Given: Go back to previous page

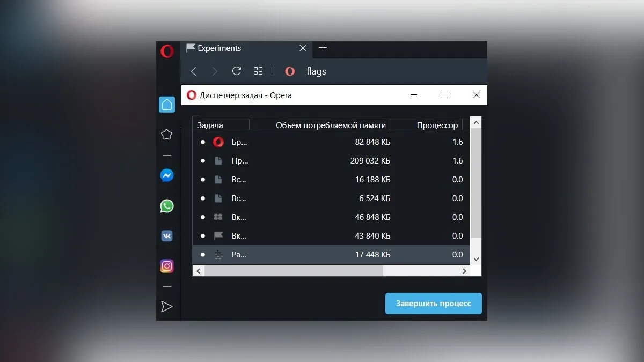Looking at the screenshot, I should [194, 71].
